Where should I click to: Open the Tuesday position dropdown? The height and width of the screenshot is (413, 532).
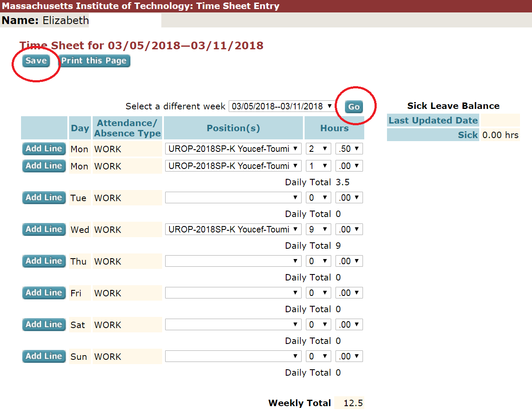point(233,198)
